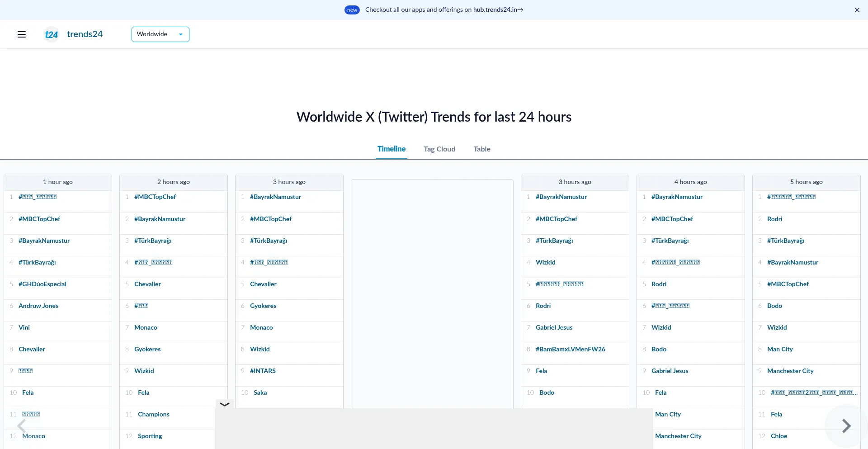The image size is (868, 449).
Task: Select the Champions trend in 2 hours ago column
Action: (153, 414)
